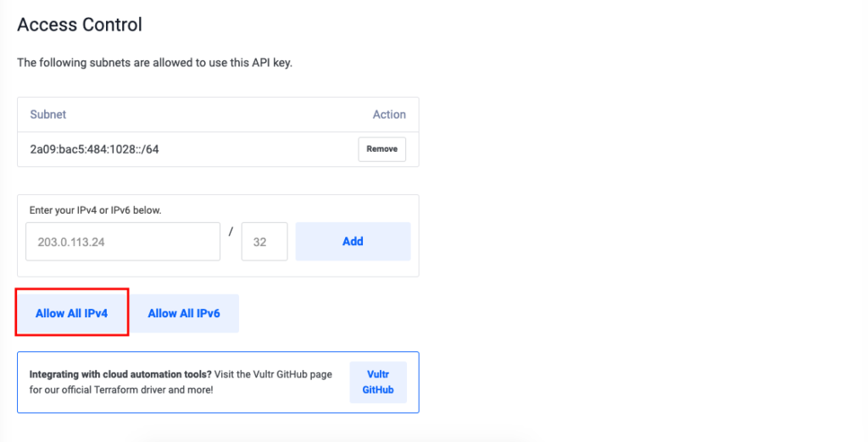868x442 pixels.
Task: Click the IP address input field
Action: point(123,242)
